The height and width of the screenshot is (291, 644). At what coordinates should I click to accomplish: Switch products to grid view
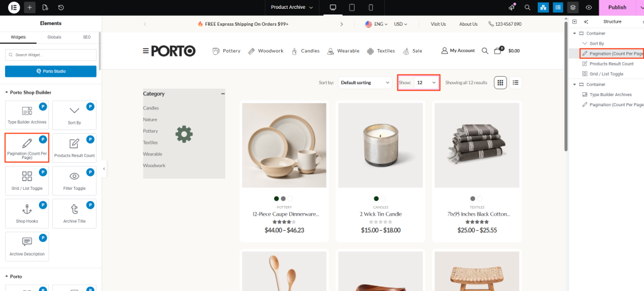tap(501, 82)
